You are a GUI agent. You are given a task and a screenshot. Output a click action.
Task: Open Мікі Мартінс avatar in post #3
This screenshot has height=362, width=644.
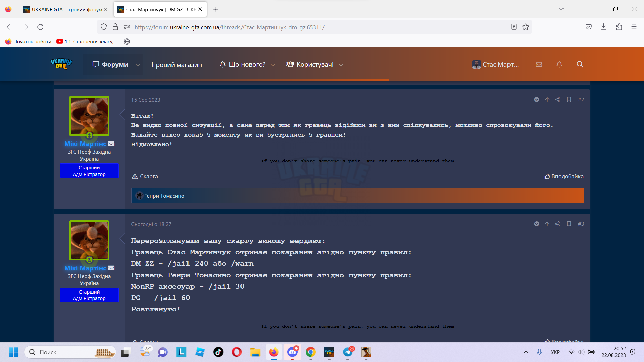(x=89, y=240)
